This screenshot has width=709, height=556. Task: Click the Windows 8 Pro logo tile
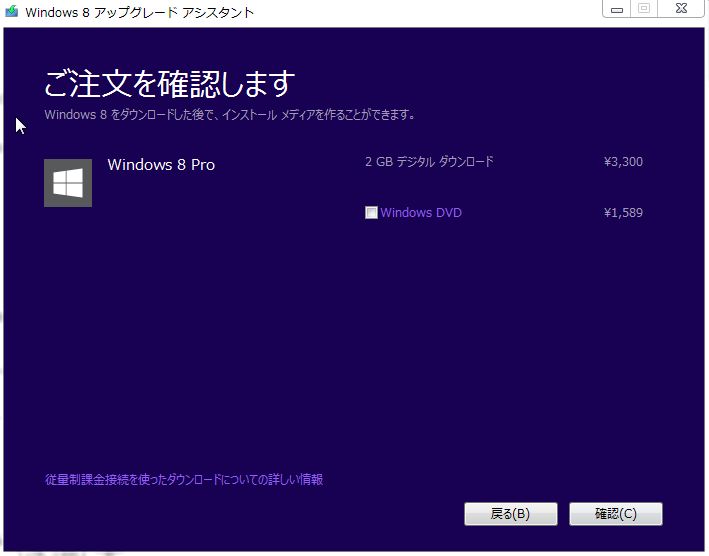tap(68, 183)
